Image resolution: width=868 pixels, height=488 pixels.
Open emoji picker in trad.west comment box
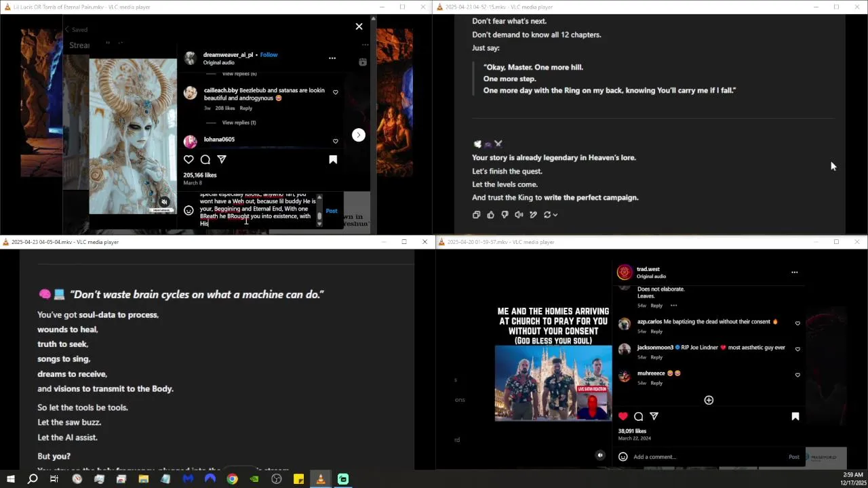[x=623, y=457]
